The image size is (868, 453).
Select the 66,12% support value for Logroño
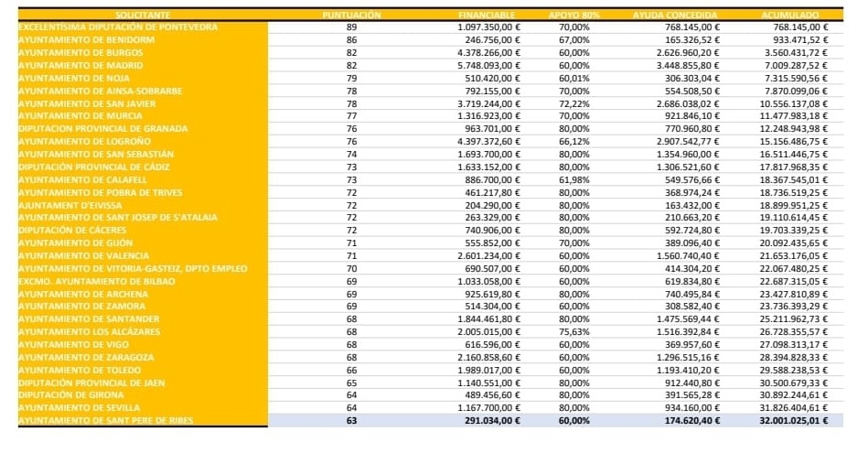(574, 141)
